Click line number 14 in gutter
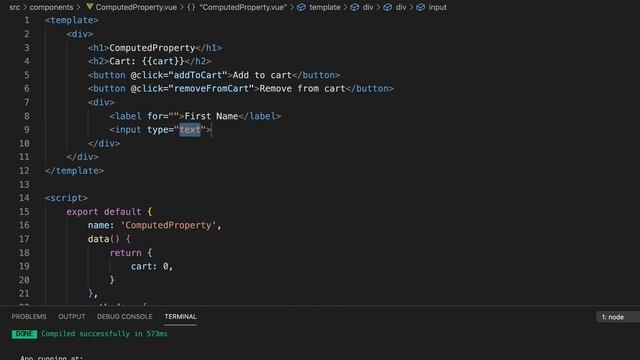This screenshot has width=640, height=360. tap(24, 198)
